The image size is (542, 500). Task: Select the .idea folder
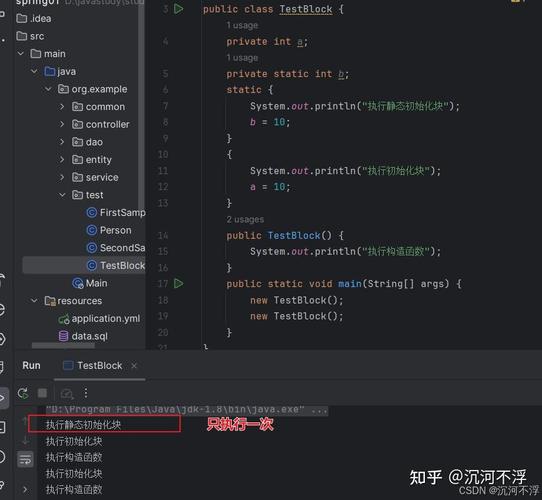pos(34,18)
